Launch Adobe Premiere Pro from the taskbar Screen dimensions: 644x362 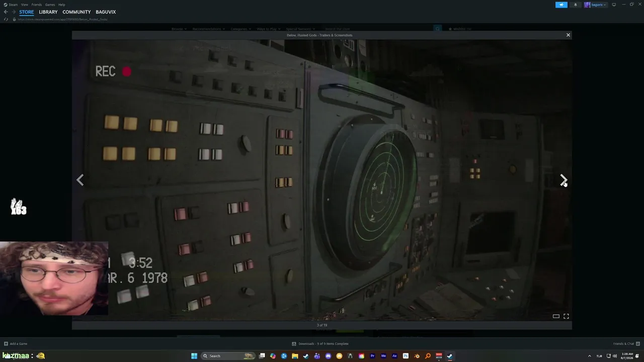[x=372, y=356]
